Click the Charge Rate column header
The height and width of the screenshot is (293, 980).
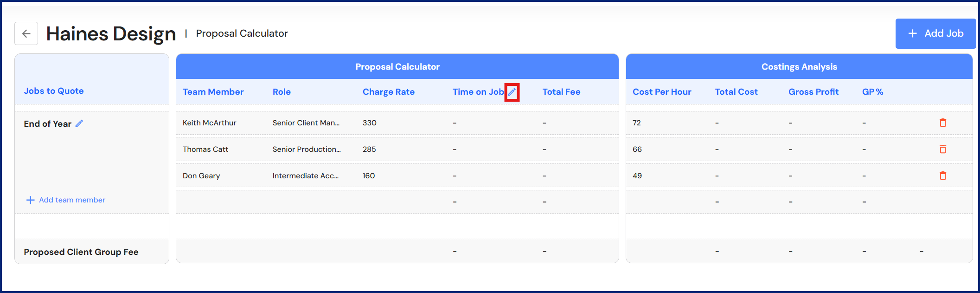(x=388, y=92)
